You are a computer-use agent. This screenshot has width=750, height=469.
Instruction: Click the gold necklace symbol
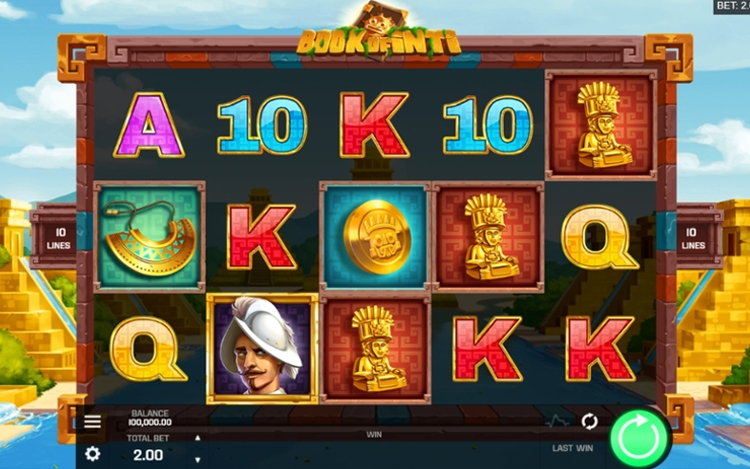pyautogui.click(x=150, y=237)
